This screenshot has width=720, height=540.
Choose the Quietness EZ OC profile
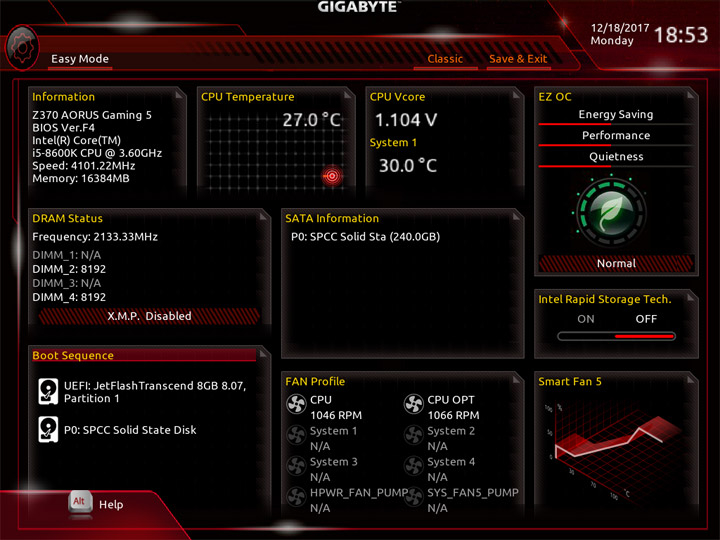(x=616, y=157)
